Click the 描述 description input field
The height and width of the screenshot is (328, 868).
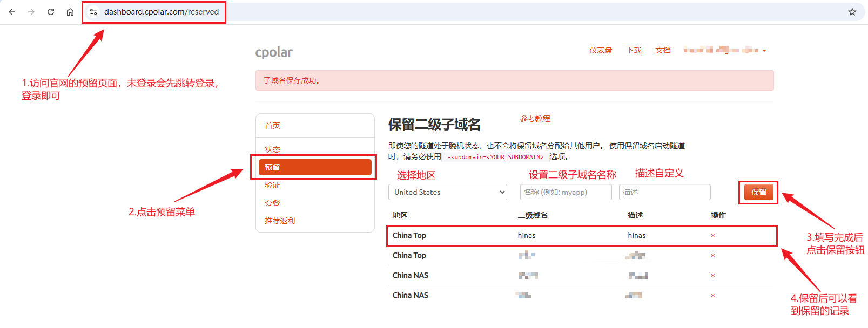click(664, 192)
